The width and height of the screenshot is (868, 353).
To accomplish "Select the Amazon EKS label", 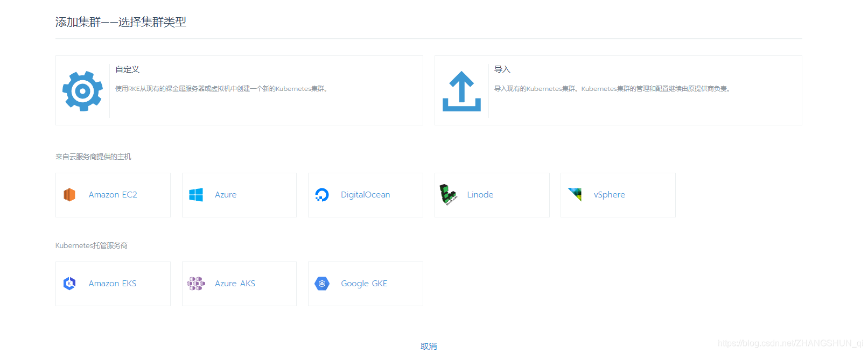I will 113,284.
